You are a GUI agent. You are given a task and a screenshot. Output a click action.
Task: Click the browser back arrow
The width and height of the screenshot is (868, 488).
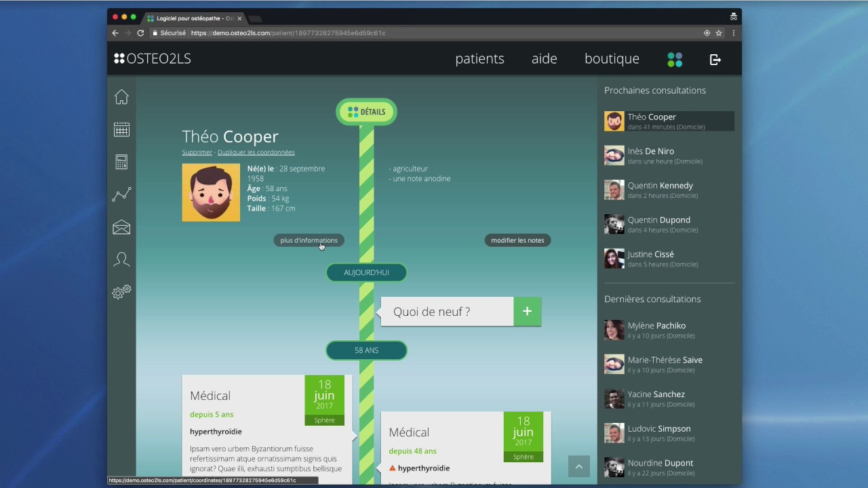115,33
